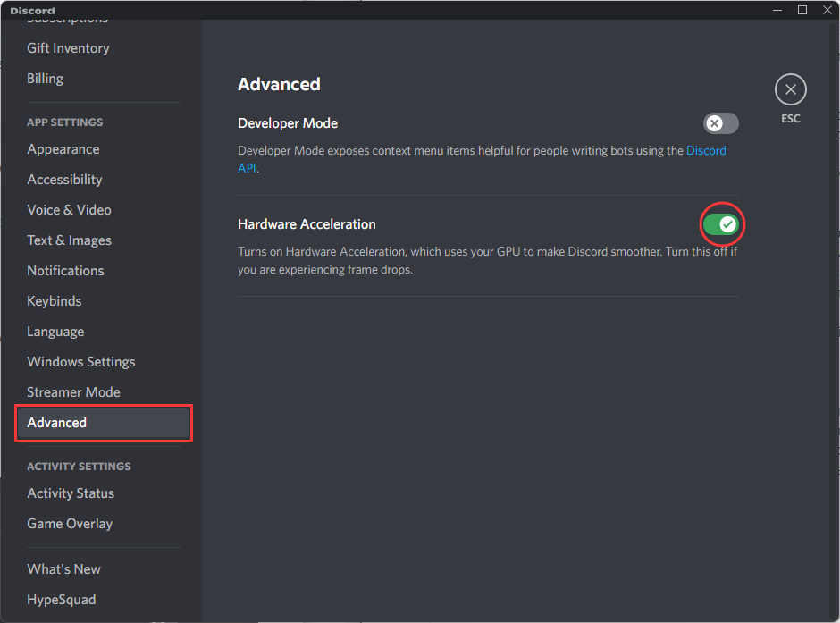Open Notifications settings

pos(65,271)
